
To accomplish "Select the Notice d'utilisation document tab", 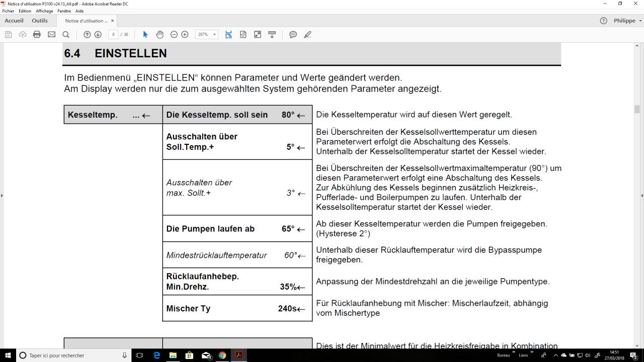I will coord(86,21).
